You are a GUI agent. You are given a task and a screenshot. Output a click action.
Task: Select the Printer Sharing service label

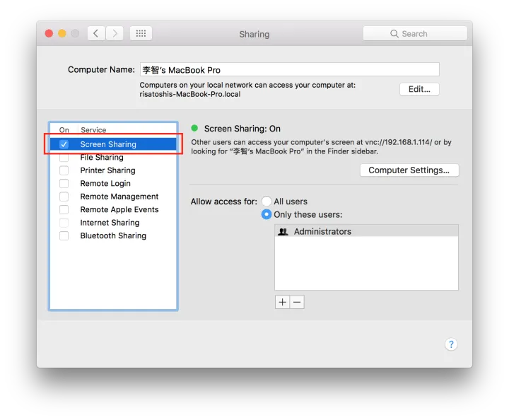pos(107,170)
